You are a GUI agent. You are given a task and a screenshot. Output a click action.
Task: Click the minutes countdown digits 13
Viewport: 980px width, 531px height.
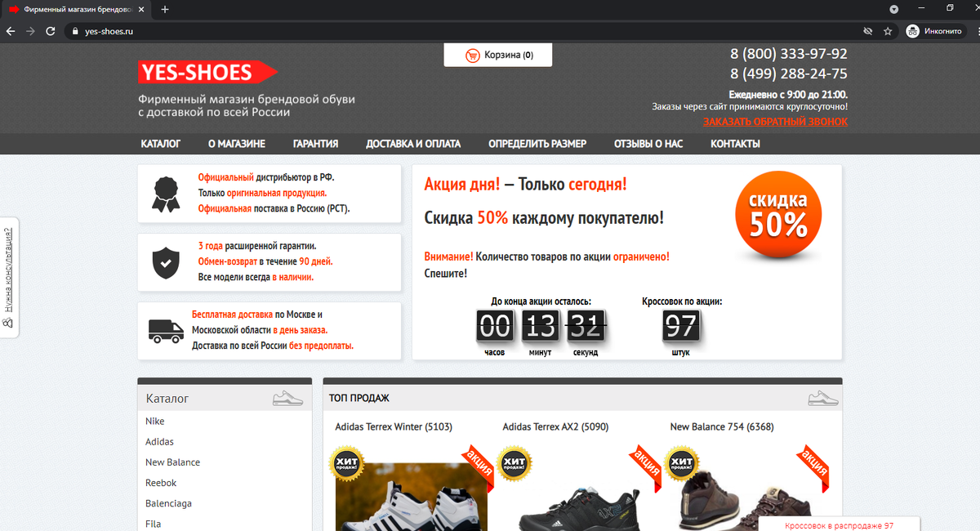[x=540, y=327]
